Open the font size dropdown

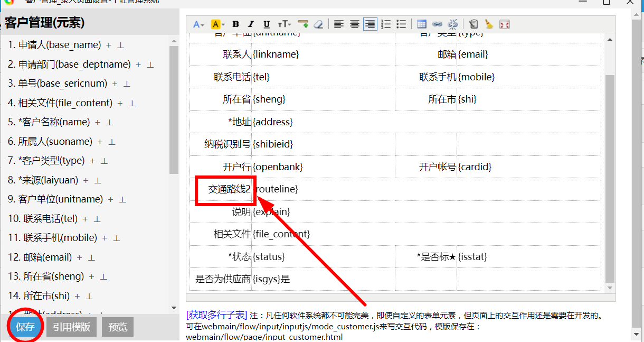click(285, 24)
